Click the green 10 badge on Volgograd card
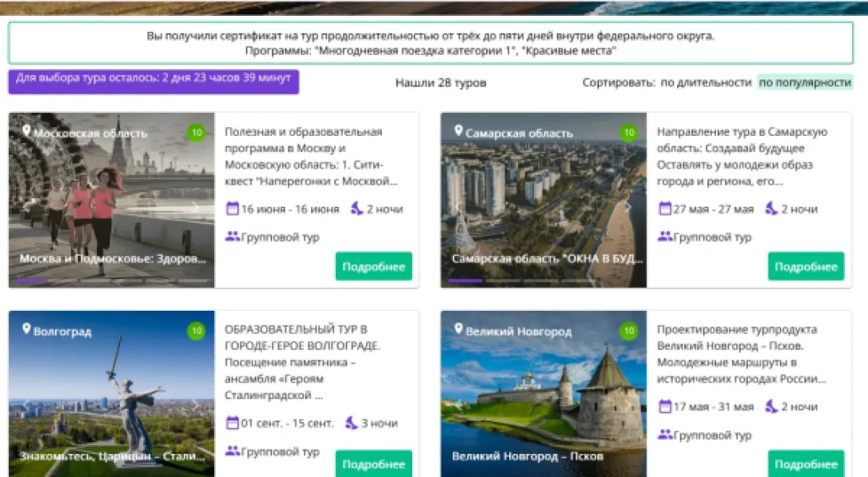The image size is (868, 477). [x=197, y=331]
